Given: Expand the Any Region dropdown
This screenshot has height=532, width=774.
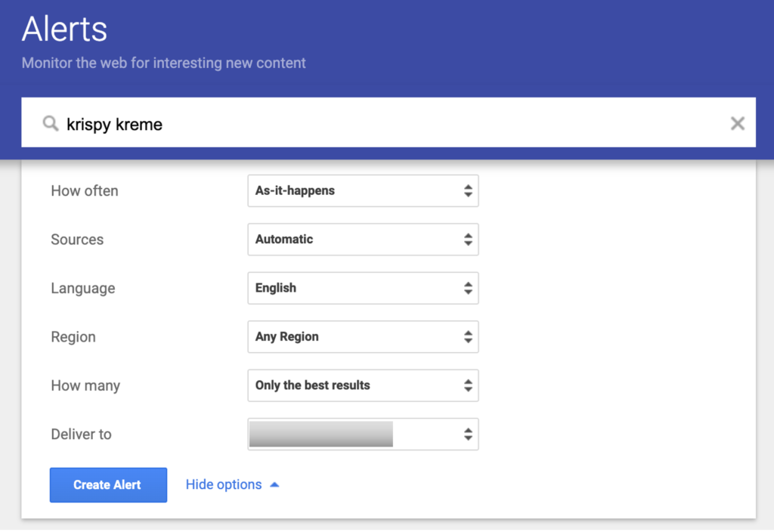Looking at the screenshot, I should (x=363, y=337).
